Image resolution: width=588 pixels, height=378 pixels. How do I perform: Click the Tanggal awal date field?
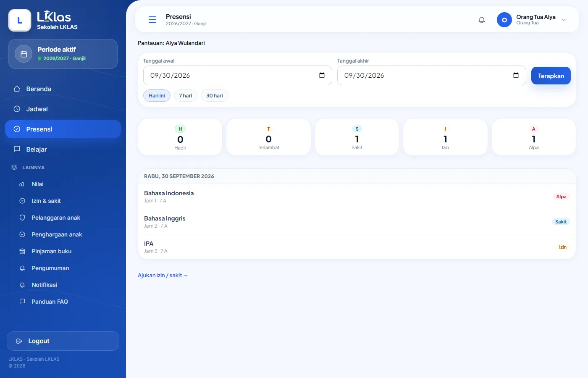point(238,76)
